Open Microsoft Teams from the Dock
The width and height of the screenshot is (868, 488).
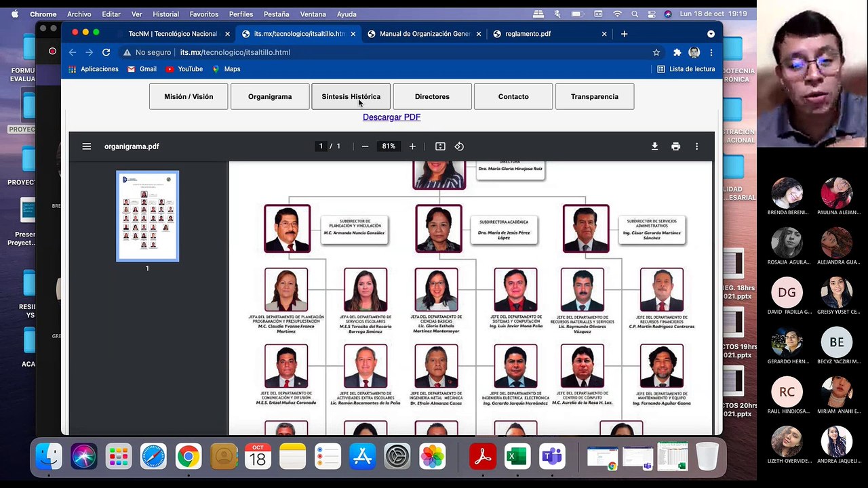click(x=553, y=457)
